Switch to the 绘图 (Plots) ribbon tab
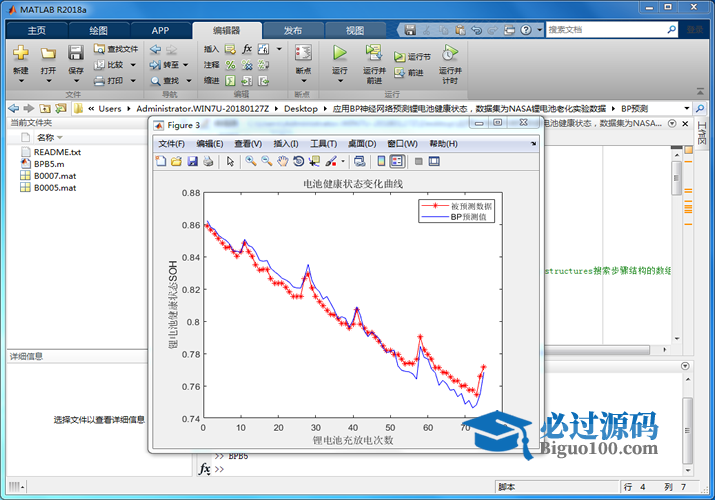The width and height of the screenshot is (715, 500). (x=99, y=30)
